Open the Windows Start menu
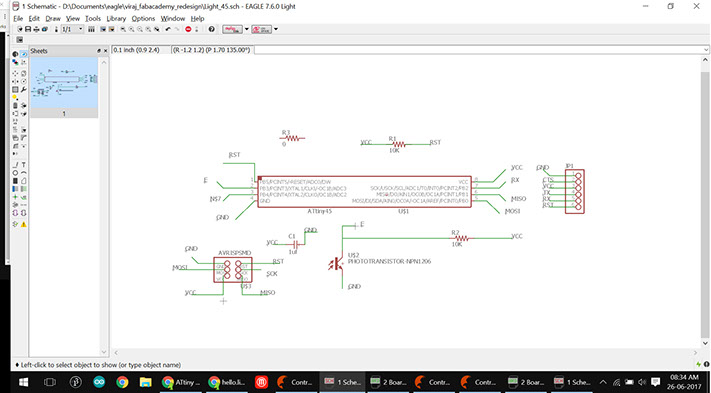711x393 pixels. tap(24, 382)
